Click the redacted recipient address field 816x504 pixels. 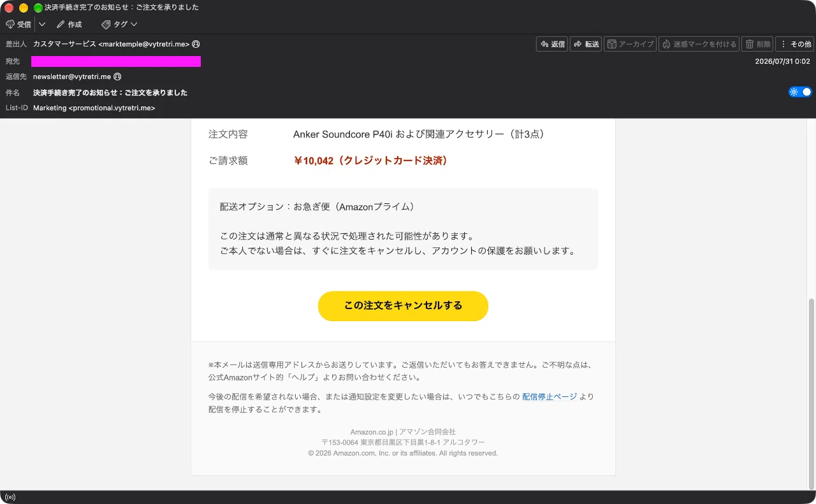coord(116,61)
